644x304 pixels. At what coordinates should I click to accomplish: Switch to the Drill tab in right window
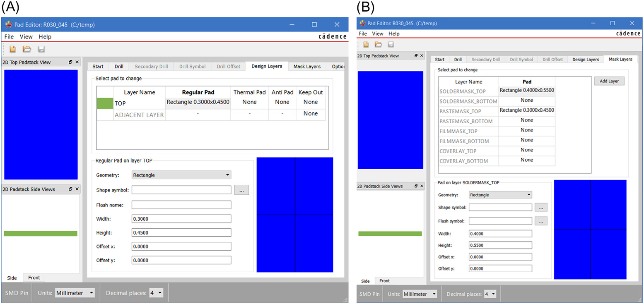tap(458, 60)
